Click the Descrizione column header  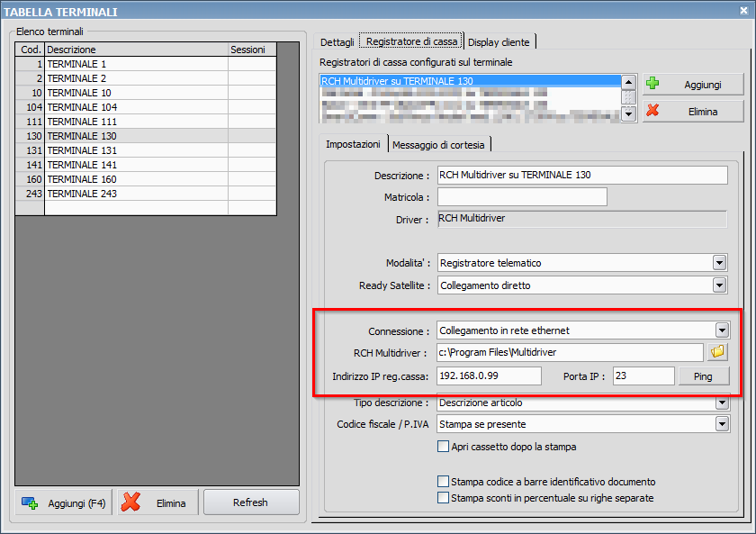pyautogui.click(x=136, y=50)
